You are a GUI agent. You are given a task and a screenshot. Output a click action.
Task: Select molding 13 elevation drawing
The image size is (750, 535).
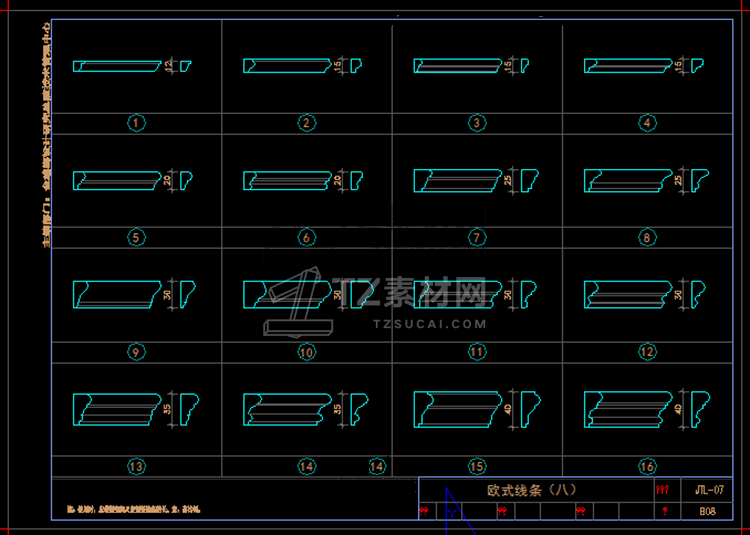pyautogui.click(x=117, y=410)
